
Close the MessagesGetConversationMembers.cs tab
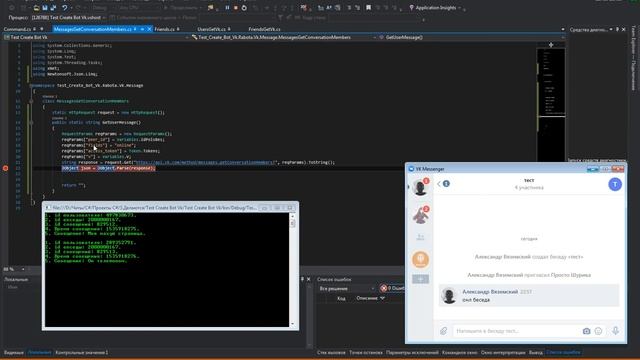coord(149,29)
